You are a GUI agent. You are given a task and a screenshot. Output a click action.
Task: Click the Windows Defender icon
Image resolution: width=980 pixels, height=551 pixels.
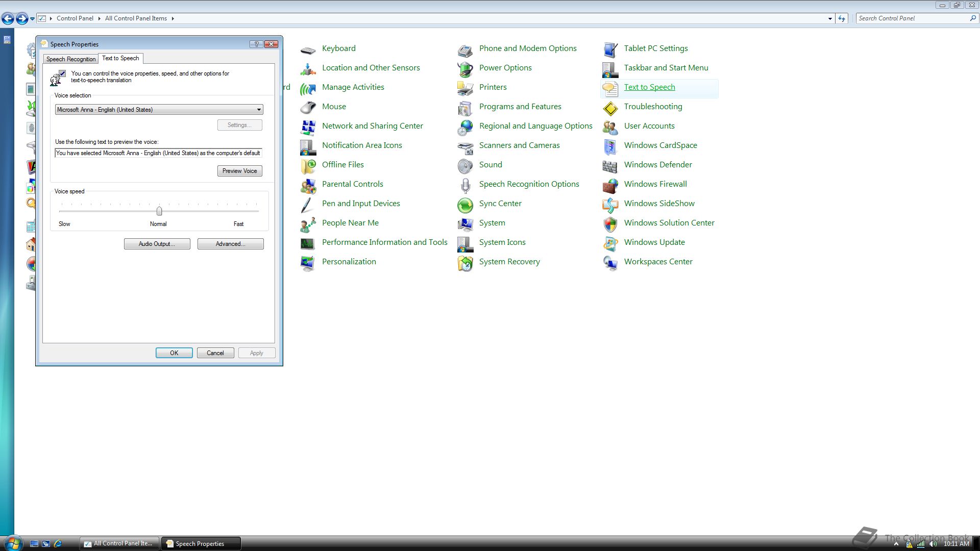point(610,166)
